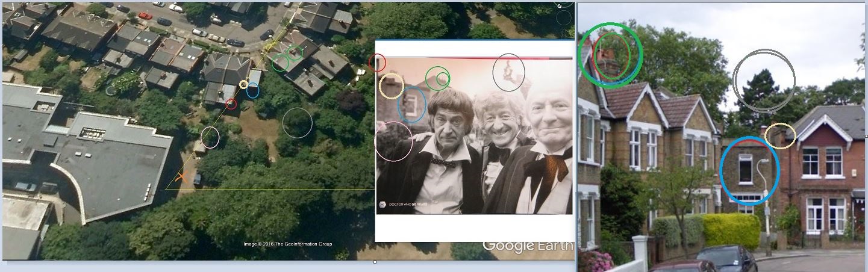The height and width of the screenshot is (272, 868).
Task: Select the gray circle over aerial map trees
Action: pyautogui.click(x=297, y=123)
